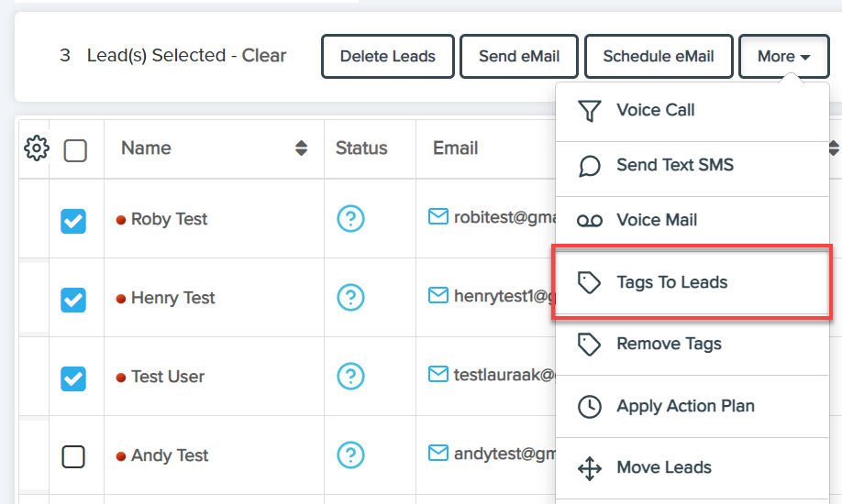Click the status question mark for Henry Test

click(351, 298)
